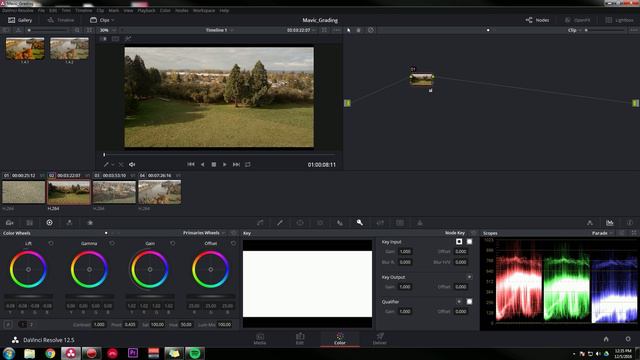The height and width of the screenshot is (360, 640).
Task: Toggle the Key Output icon
Action: pyautogui.click(x=469, y=277)
